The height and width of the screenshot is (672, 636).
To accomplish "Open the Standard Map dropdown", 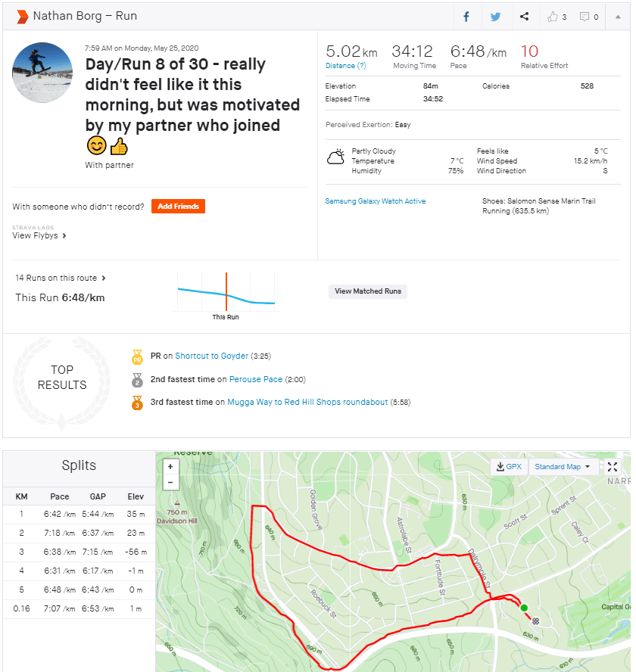I will (x=562, y=467).
